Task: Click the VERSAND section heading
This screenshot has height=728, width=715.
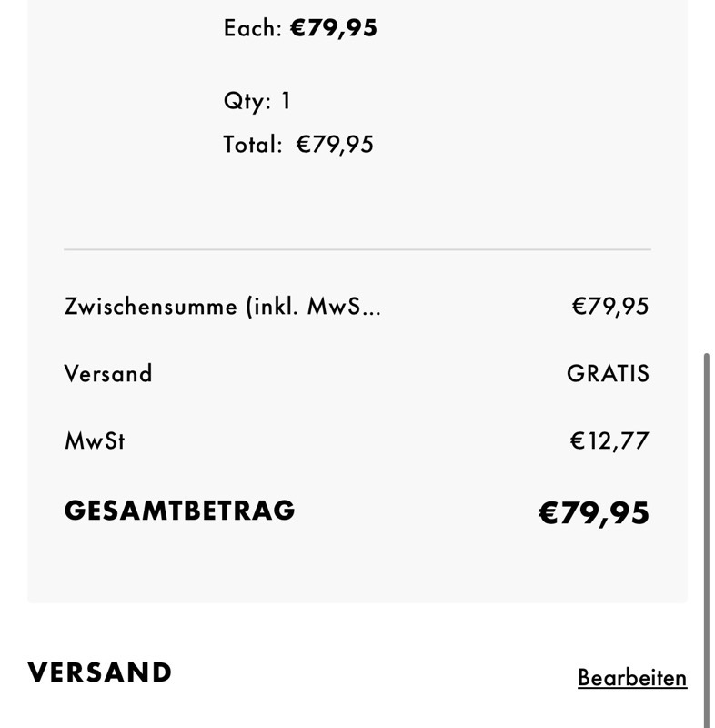Action: (x=100, y=673)
